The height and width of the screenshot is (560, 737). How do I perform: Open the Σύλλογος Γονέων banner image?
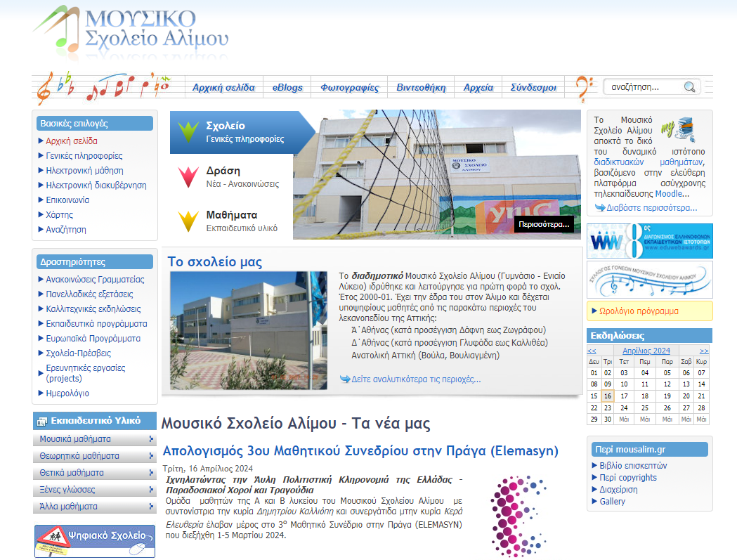[650, 279]
